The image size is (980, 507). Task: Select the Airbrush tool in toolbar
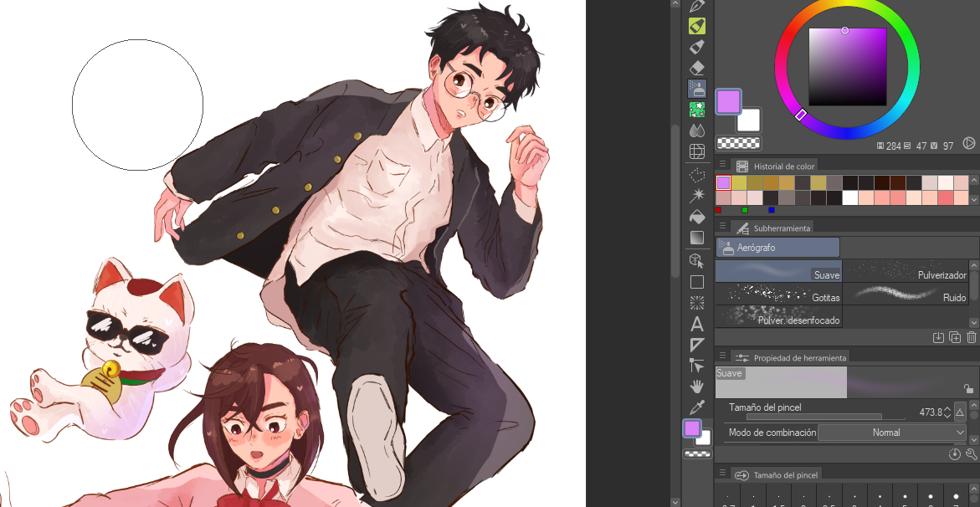(697, 88)
